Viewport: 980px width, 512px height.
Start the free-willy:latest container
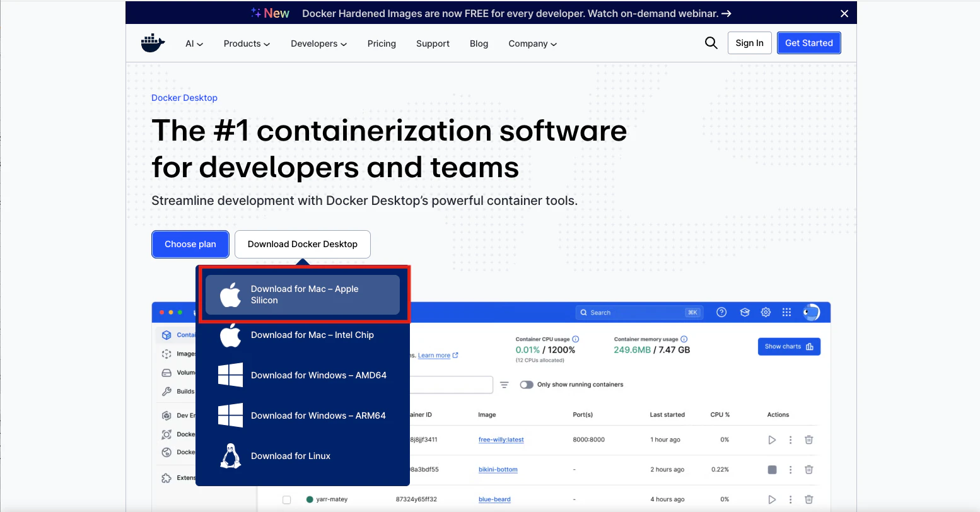click(x=772, y=440)
